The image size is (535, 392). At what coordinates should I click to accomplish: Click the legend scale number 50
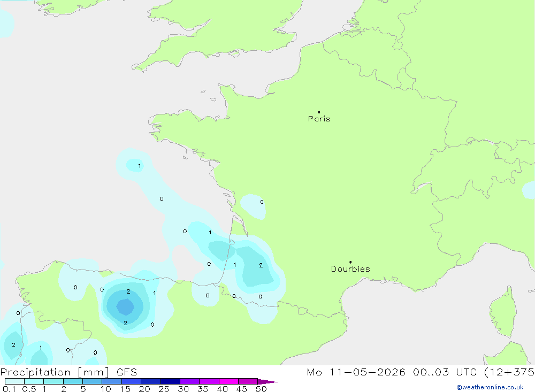[262, 389]
